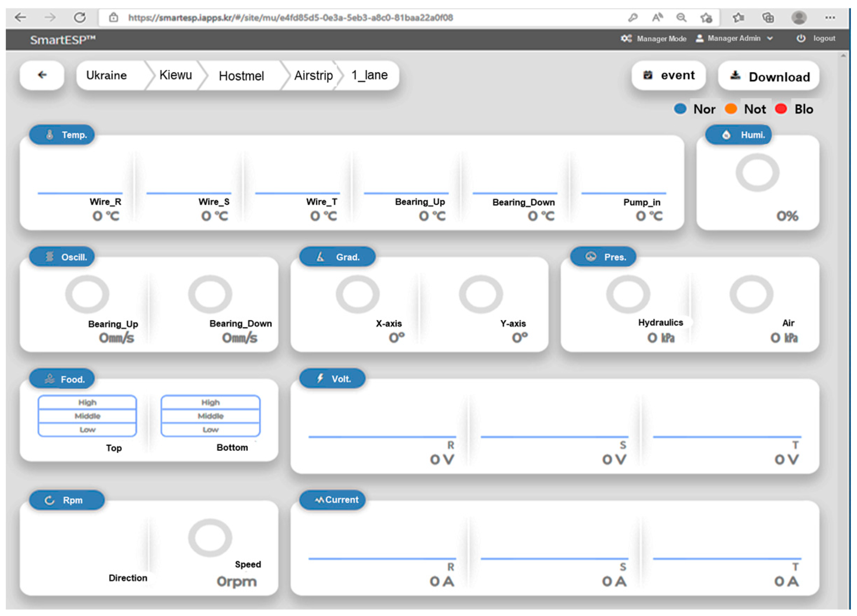The width and height of the screenshot is (857, 616).
Task: Click the red Blo status legend dot
Action: [x=781, y=109]
